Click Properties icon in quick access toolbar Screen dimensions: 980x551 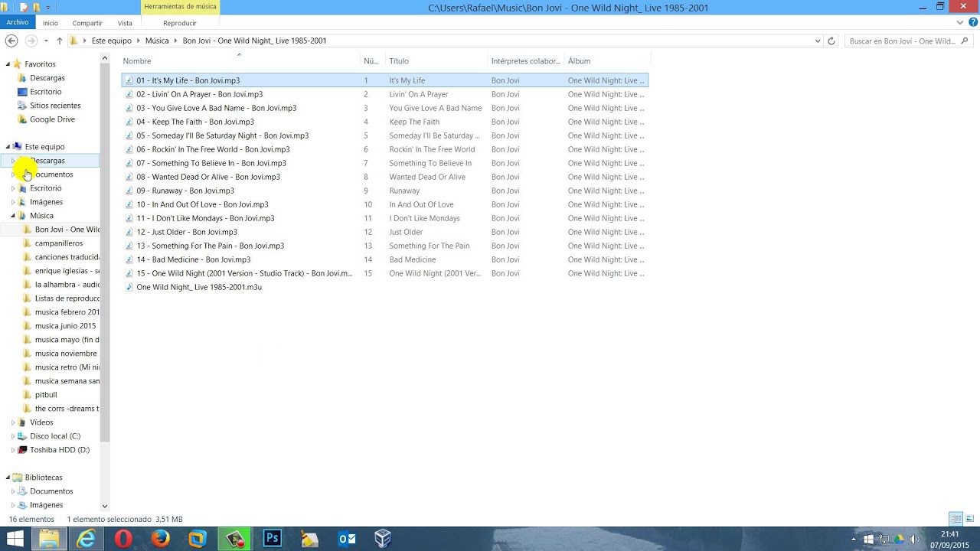pyautogui.click(x=24, y=7)
